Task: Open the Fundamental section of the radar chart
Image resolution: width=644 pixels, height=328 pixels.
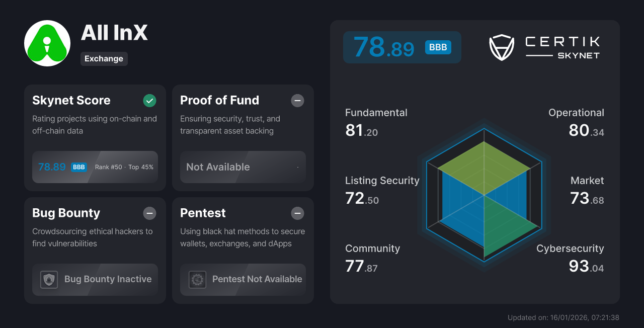Action: pyautogui.click(x=376, y=121)
